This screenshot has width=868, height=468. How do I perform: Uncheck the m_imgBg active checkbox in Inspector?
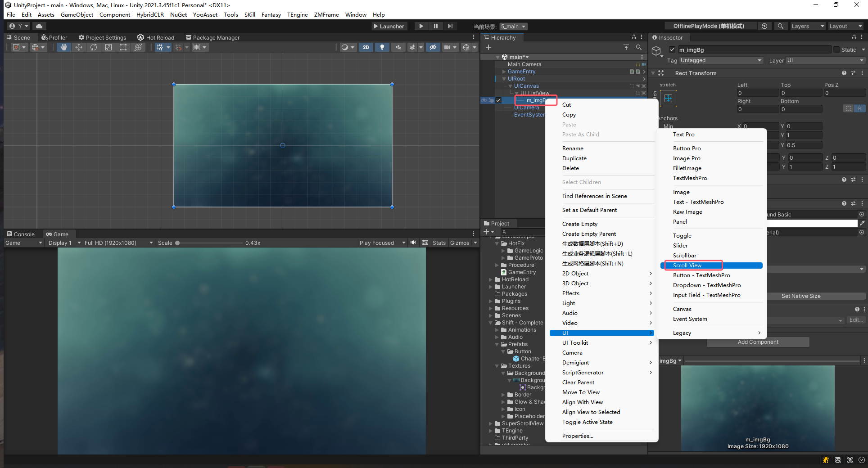[x=672, y=49]
